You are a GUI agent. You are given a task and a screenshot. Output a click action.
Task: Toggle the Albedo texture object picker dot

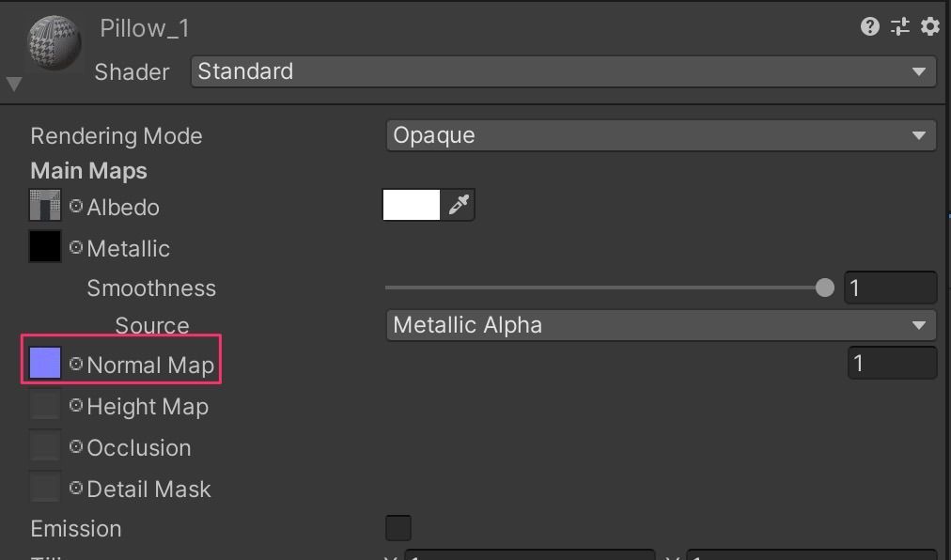pos(75,206)
